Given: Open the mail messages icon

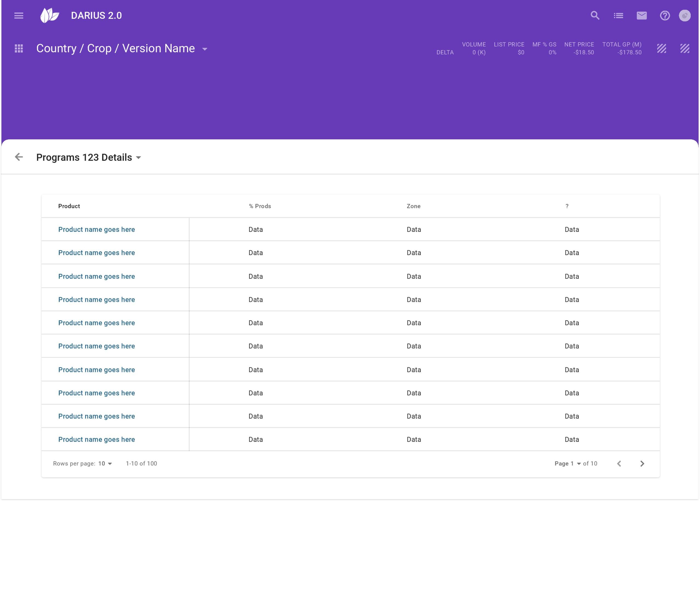Looking at the screenshot, I should [x=641, y=16].
